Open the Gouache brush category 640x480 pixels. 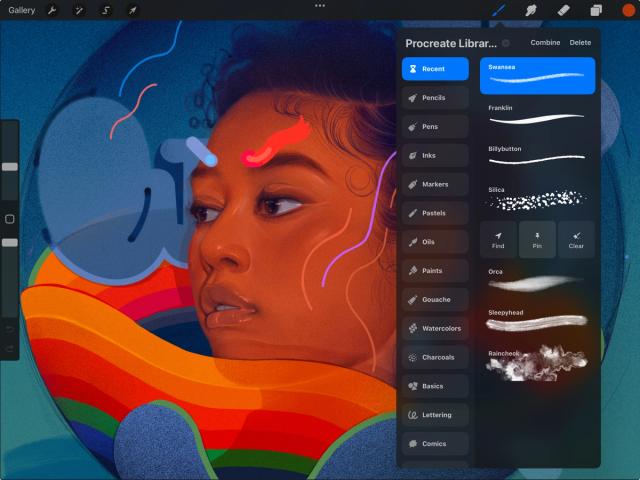coord(435,299)
